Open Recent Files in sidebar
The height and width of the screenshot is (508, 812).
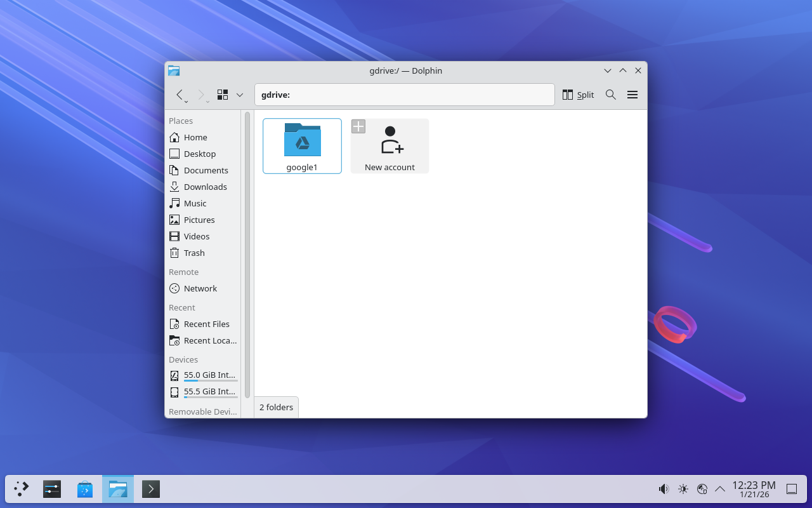pyautogui.click(x=206, y=324)
